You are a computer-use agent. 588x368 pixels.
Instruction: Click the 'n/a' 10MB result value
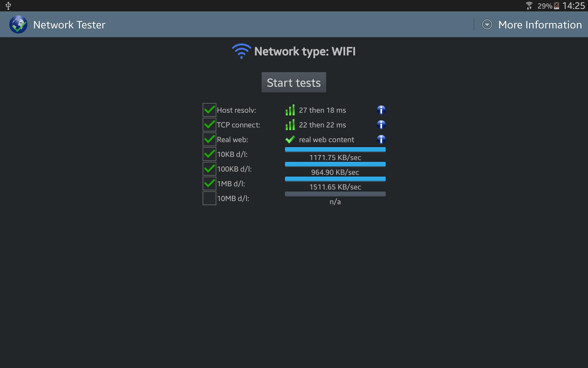click(x=335, y=202)
